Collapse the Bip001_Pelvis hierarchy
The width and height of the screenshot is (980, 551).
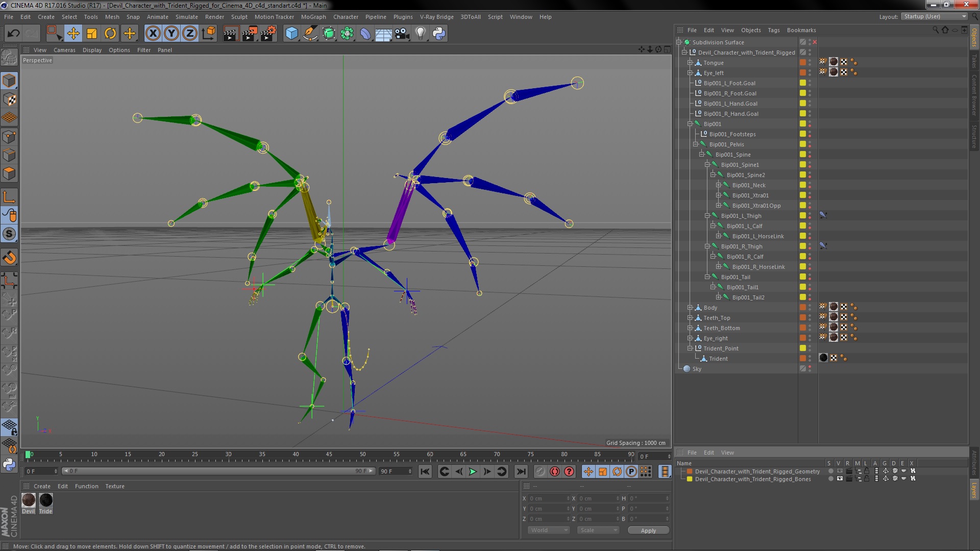point(695,144)
